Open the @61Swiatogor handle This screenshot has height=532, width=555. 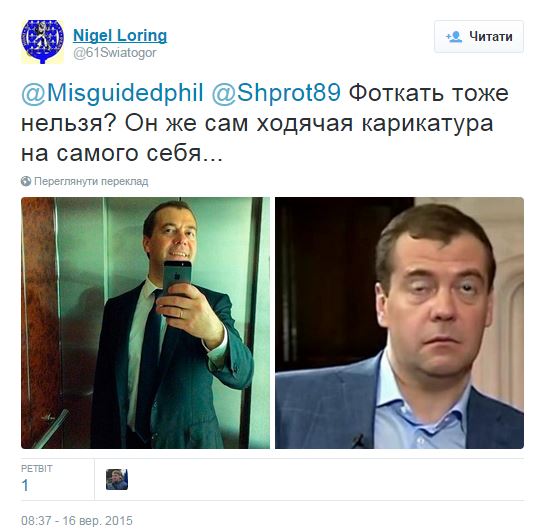(x=115, y=53)
